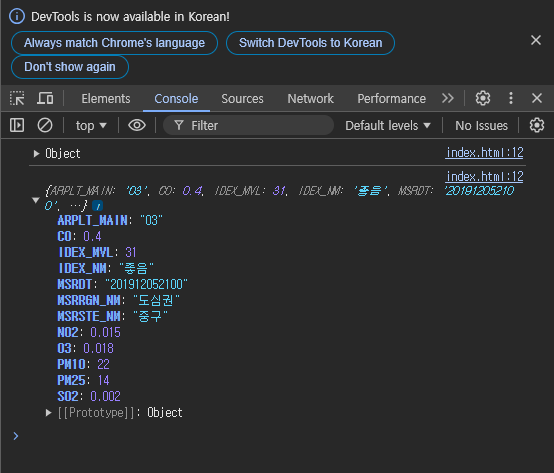Viewport: 554px width, 473px height.
Task: Open the three-dot customize DevTools menu
Action: coord(511,98)
